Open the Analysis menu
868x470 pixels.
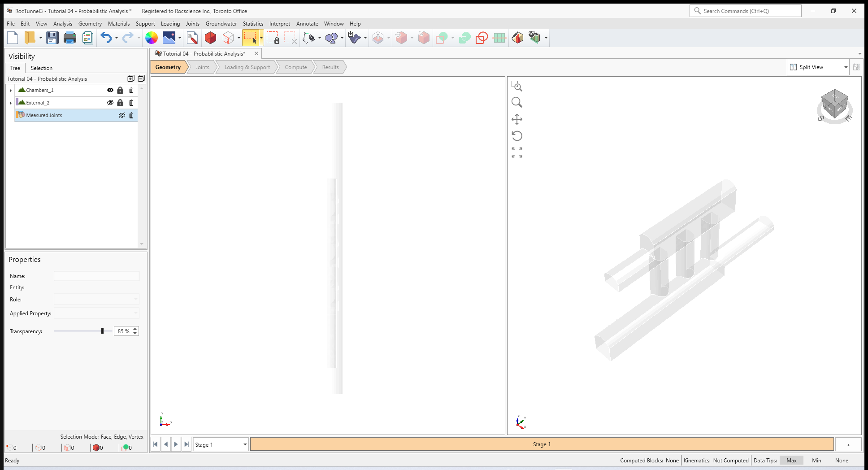point(63,24)
